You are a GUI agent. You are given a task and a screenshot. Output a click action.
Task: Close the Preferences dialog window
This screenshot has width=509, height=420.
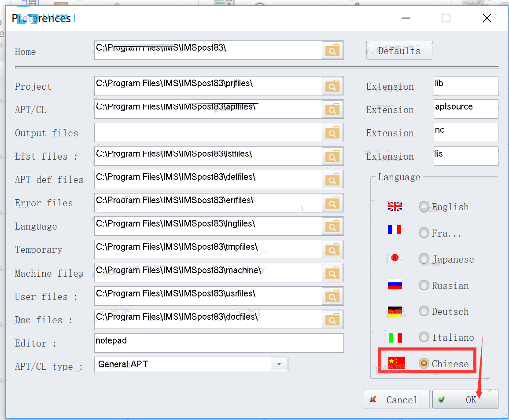point(487,18)
